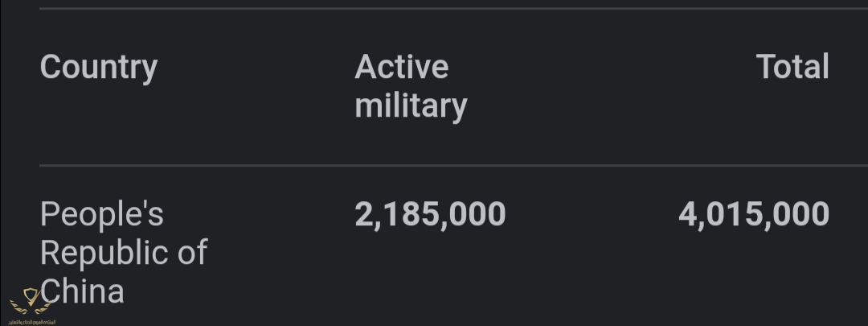868x326 pixels.
Task: Click the golden wings beneath the shield
Action: pos(32,308)
